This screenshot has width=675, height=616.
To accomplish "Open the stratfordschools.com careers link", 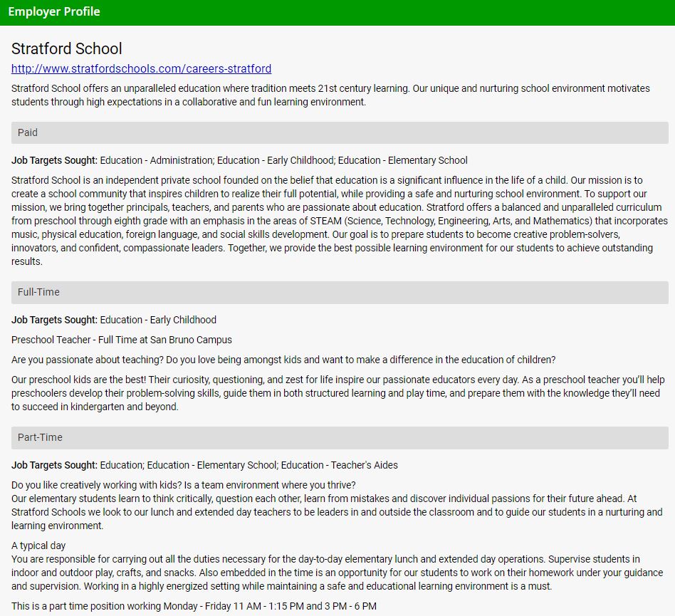I will point(141,69).
